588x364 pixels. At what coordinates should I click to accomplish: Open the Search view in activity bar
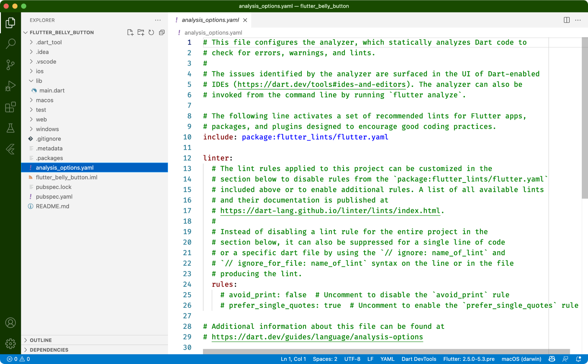[11, 44]
